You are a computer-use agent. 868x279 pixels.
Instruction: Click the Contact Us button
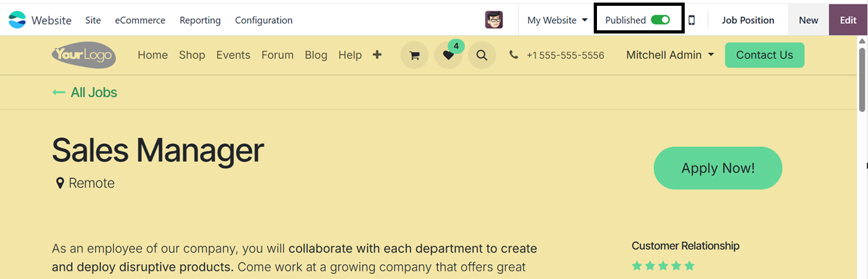click(x=764, y=55)
